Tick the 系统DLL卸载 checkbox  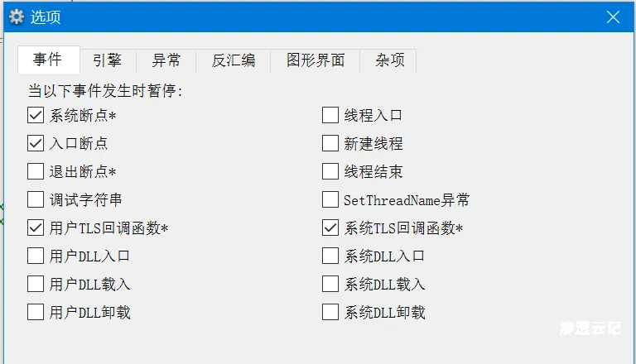coord(330,312)
